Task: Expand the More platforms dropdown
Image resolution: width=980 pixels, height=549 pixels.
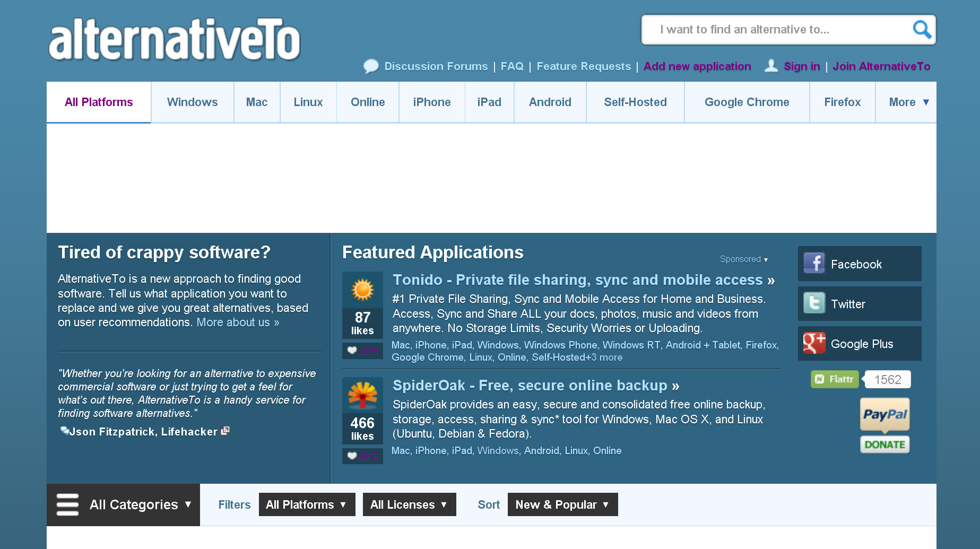Action: tap(906, 102)
